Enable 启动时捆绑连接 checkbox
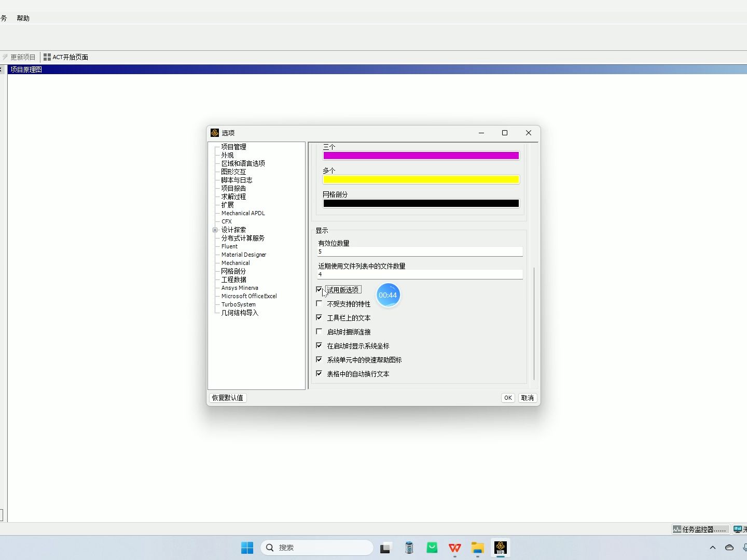747x560 pixels. [319, 331]
